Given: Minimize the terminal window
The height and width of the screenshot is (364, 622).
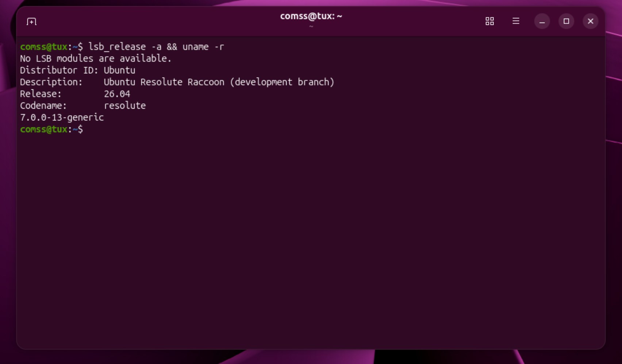Looking at the screenshot, I should (542, 22).
